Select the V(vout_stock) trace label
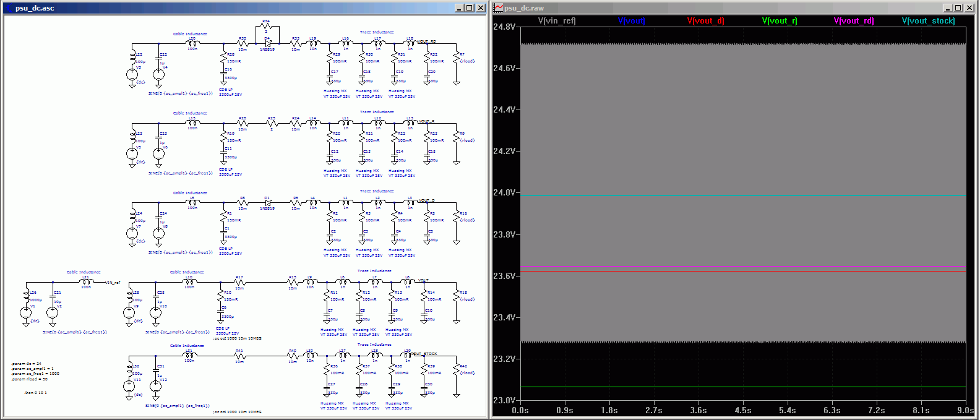The height and width of the screenshot is (420, 980). [928, 20]
